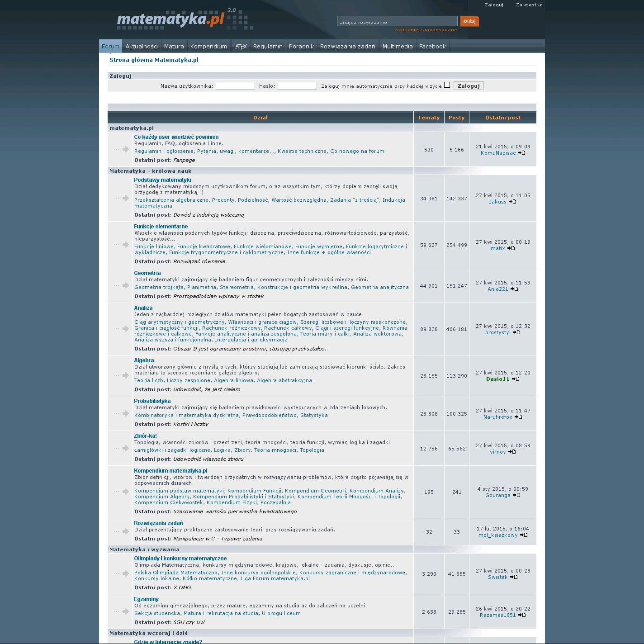644x644 pixels.
Task: Click forum status icon for Analiza
Action: [x=122, y=329]
